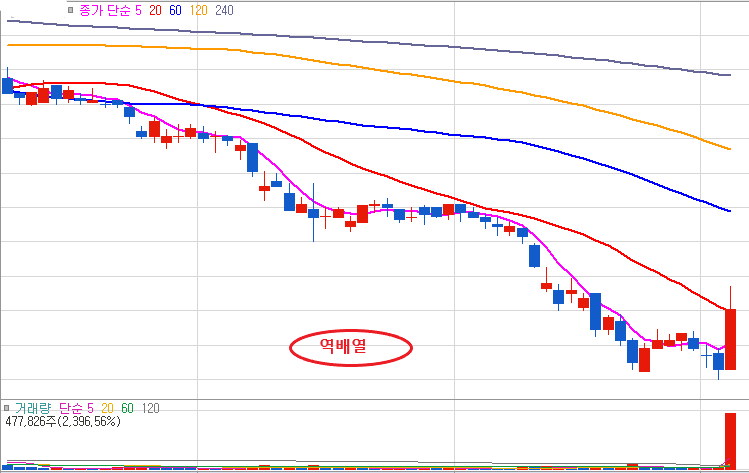Select gray 120 average in volume legend
Viewport: 749px width, 473px height.
[150, 408]
